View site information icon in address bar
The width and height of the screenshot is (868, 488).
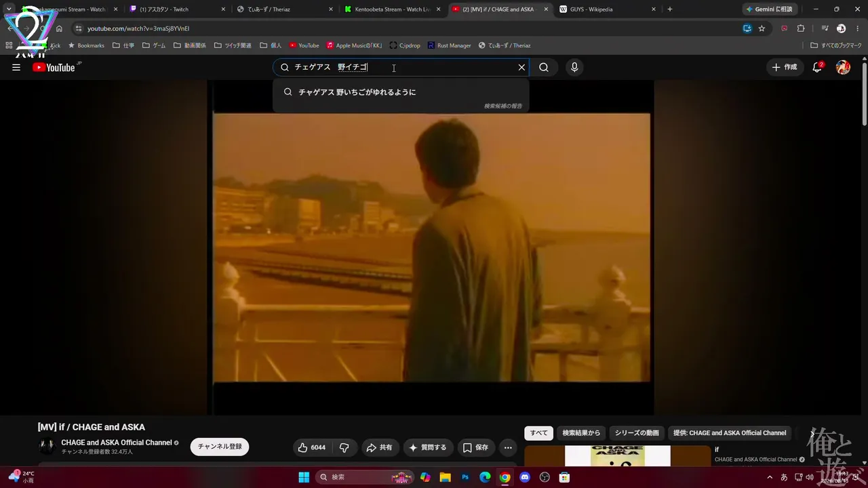79,28
